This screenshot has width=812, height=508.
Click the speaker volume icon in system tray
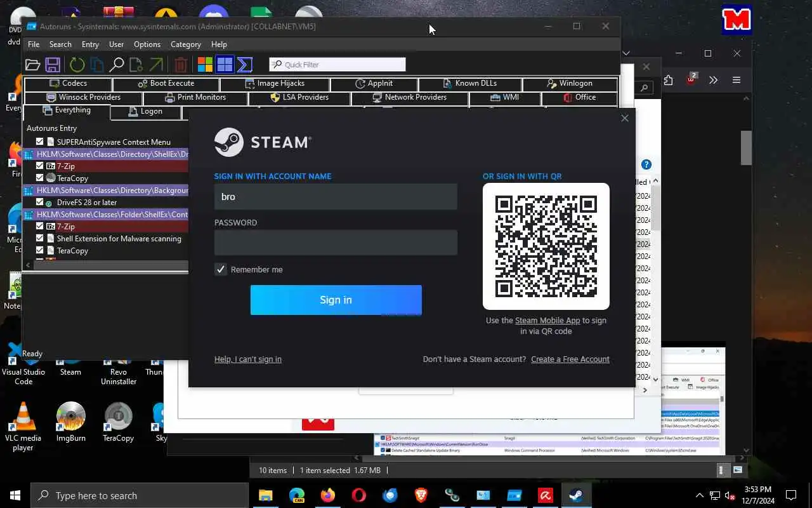pyautogui.click(x=731, y=495)
